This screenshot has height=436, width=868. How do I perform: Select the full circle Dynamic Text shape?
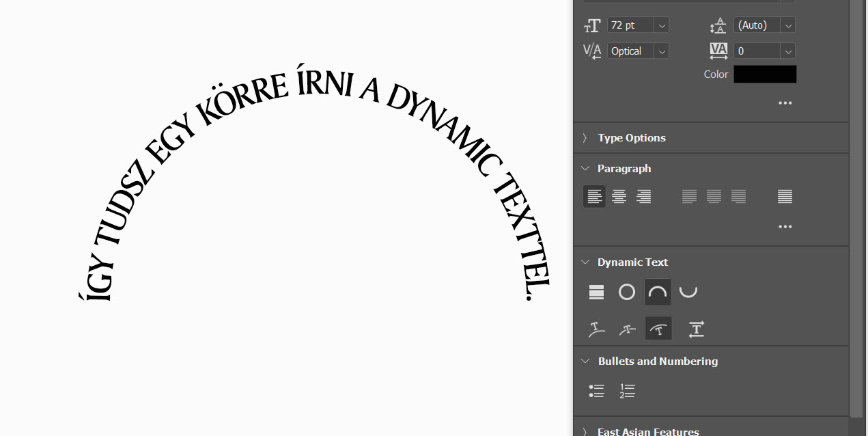(x=626, y=292)
